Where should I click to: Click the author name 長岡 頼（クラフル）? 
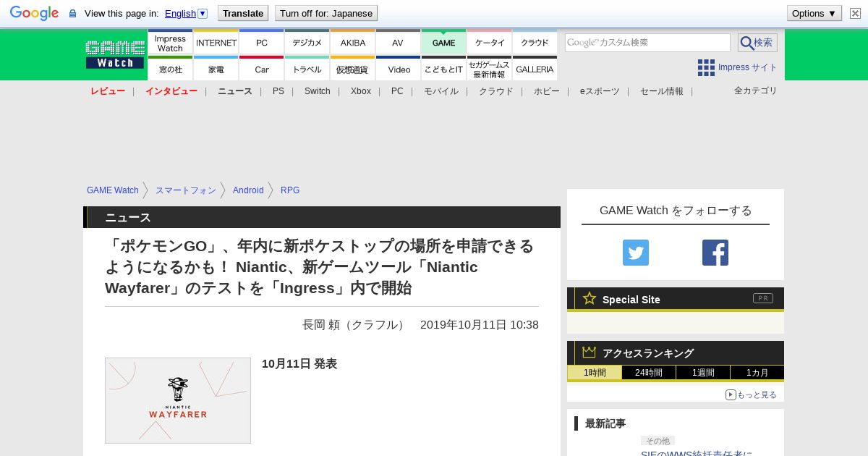355,325
